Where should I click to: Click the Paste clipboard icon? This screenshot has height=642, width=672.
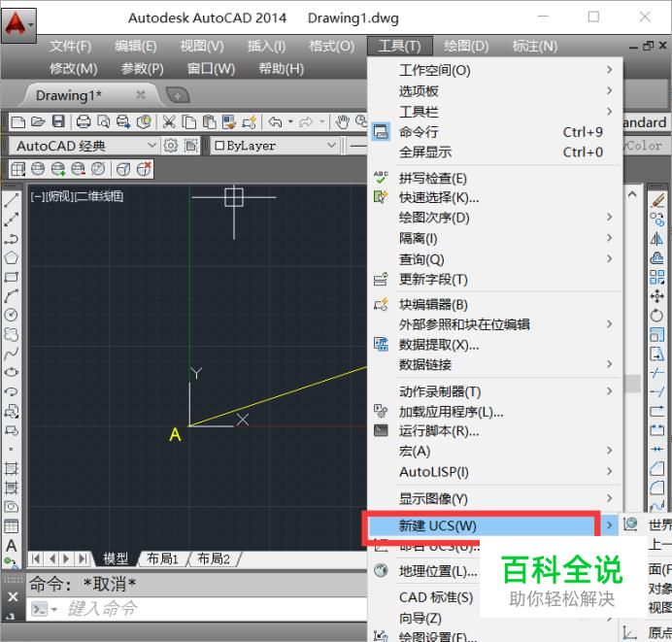(209, 122)
